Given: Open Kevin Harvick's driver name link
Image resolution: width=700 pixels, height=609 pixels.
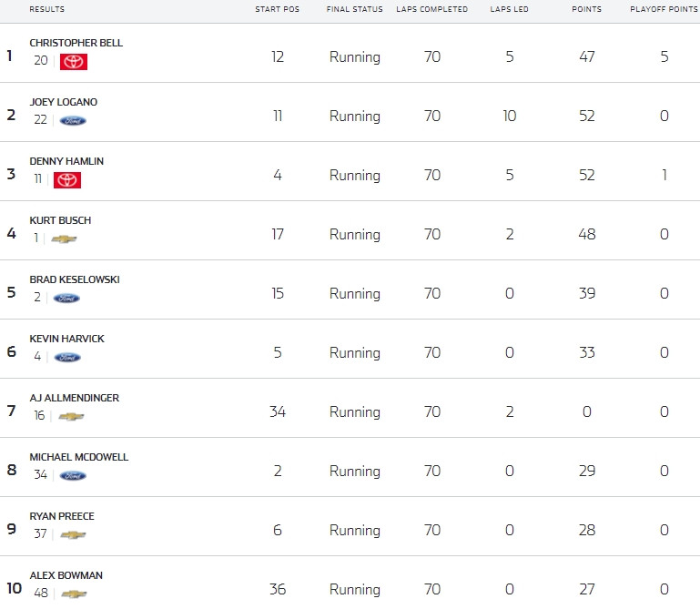Looking at the screenshot, I should (x=67, y=339).
